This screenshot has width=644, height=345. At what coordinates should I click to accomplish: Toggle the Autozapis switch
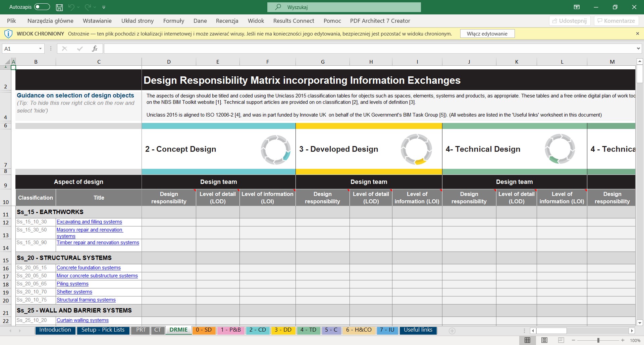click(x=42, y=7)
